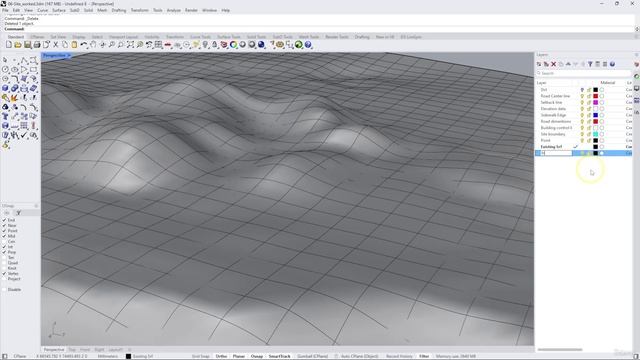Click the Layers panel Search field

point(584,73)
